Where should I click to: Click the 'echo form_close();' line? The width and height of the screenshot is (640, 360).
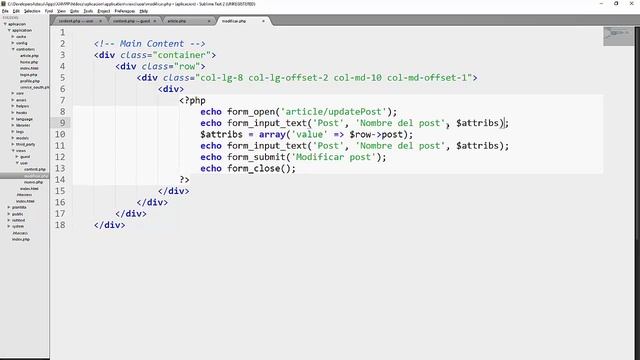pos(248,169)
